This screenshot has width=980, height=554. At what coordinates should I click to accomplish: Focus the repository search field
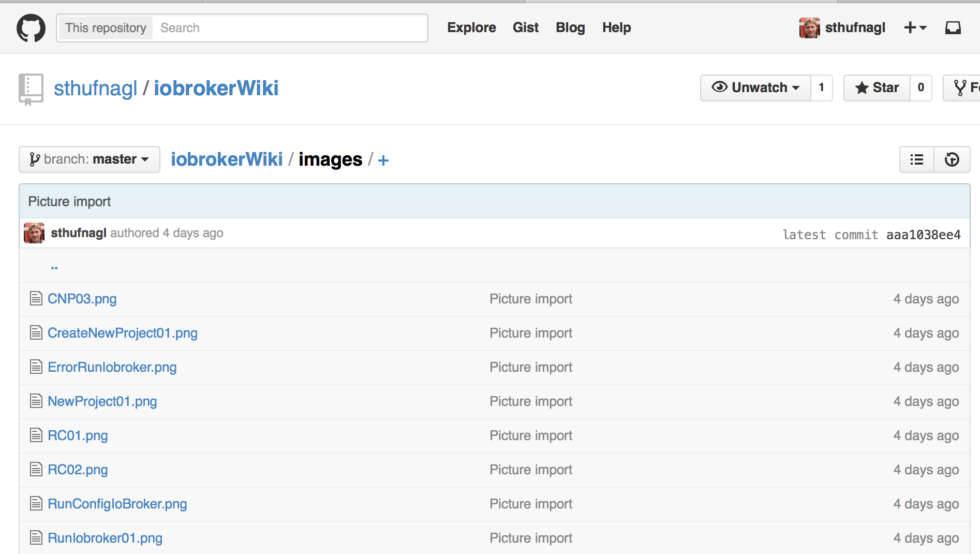(x=290, y=28)
